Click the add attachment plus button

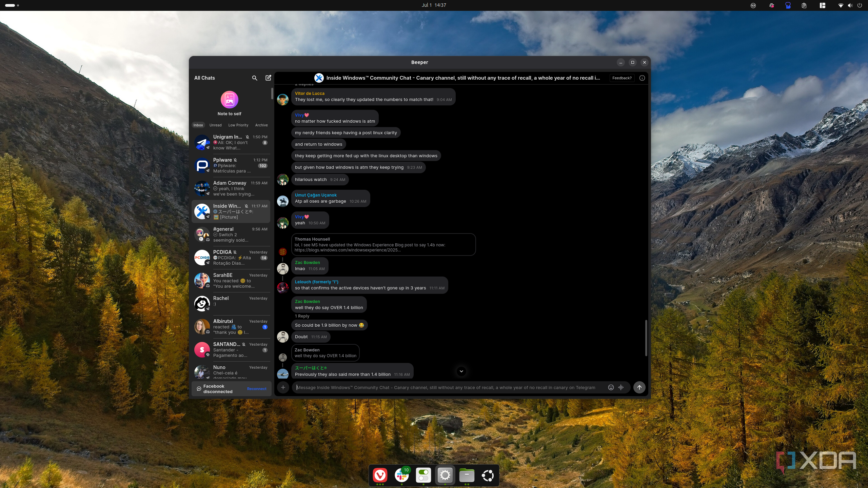pos(283,387)
